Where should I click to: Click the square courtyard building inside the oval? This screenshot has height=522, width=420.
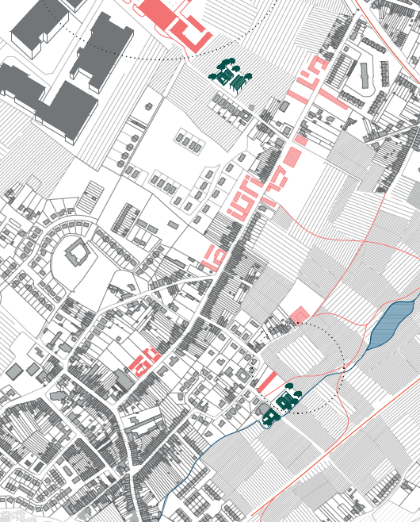(x=77, y=253)
